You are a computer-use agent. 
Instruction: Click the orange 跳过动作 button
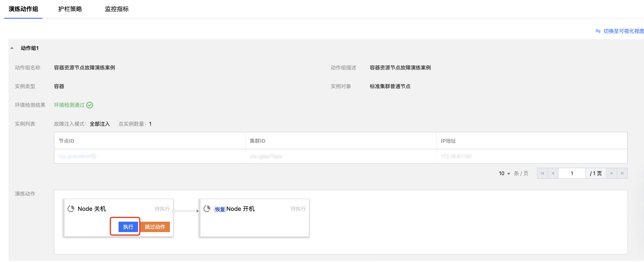[x=155, y=227]
